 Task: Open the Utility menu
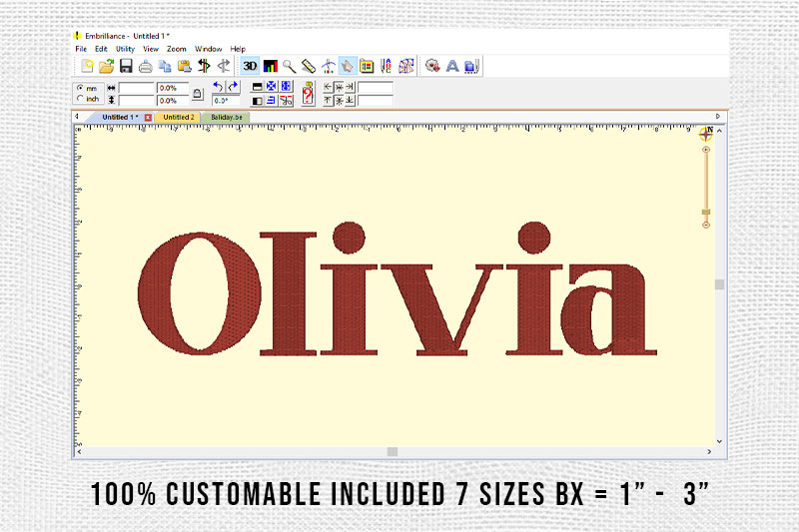[125, 49]
